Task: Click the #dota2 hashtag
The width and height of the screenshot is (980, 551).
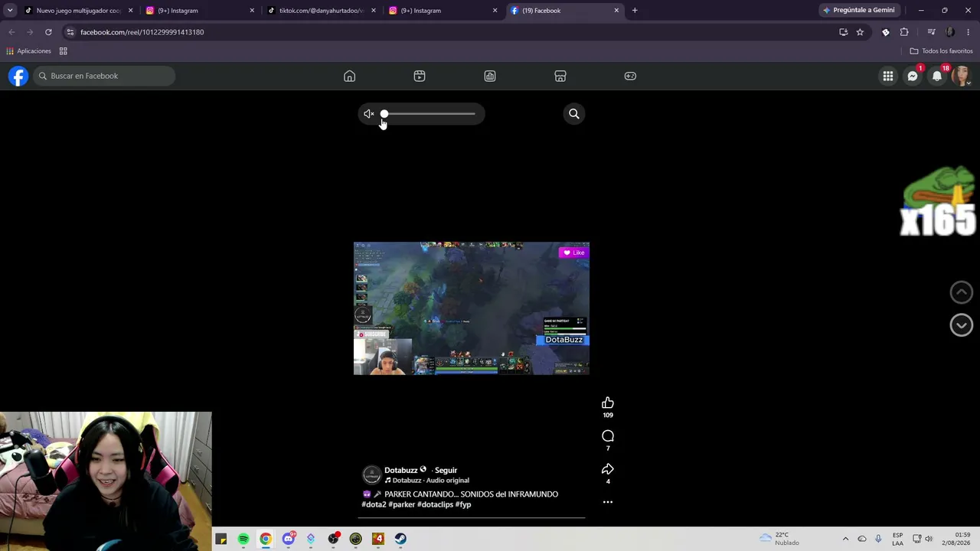Action: pyautogui.click(x=374, y=505)
